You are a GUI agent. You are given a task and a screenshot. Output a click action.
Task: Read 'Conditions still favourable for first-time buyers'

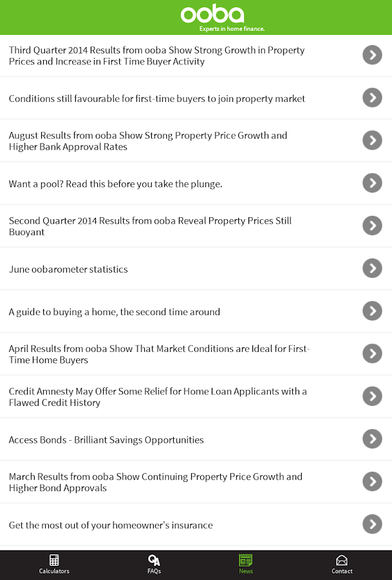tap(157, 99)
